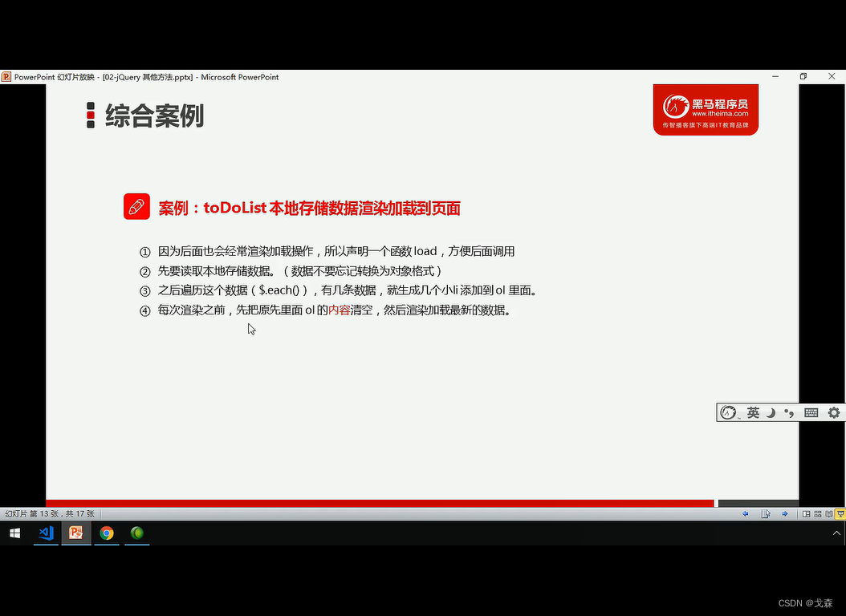Switch to Visual Studio Code in taskbar
This screenshot has height=616, width=846.
pos(46,533)
